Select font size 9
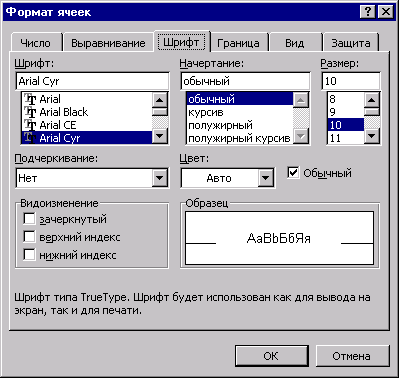This screenshot has height=378, width=399. click(345, 112)
